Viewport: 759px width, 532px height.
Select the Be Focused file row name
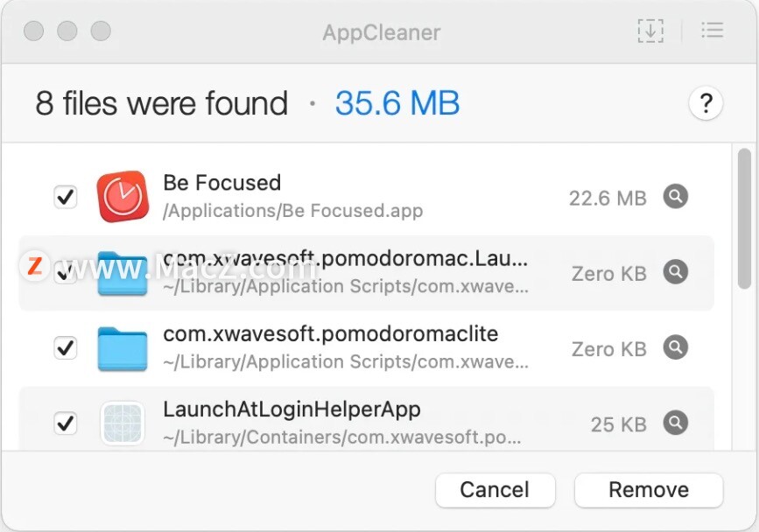[x=221, y=183]
